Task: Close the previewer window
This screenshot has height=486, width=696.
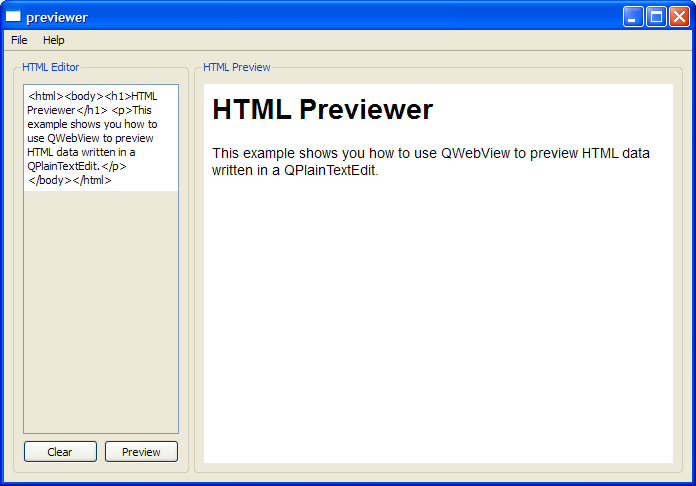Action: (x=679, y=17)
